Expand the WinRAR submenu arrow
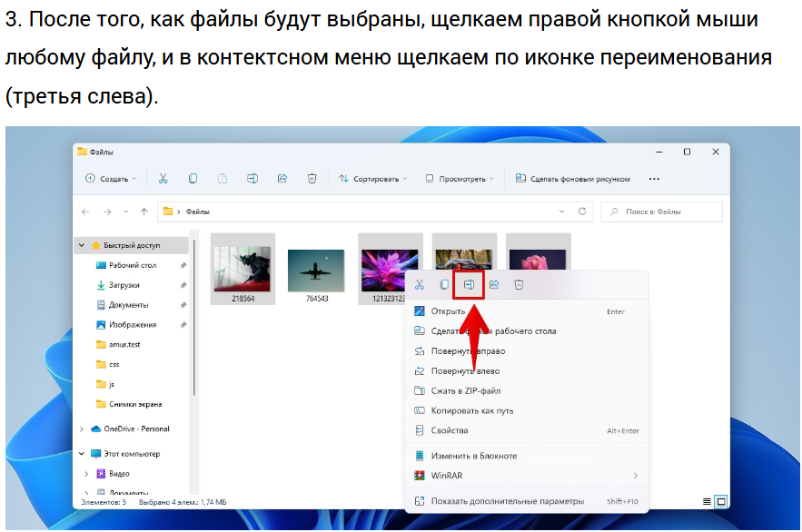 coord(636,476)
